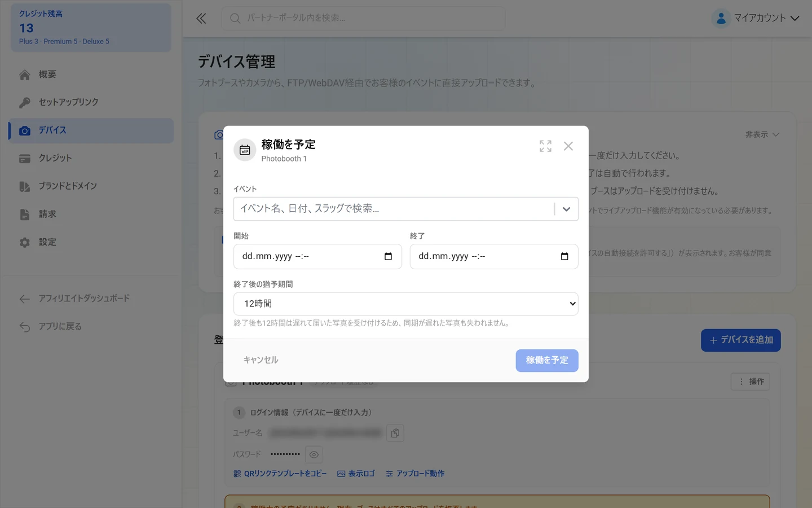Collapse the sidebar with double-chevron icon
The width and height of the screenshot is (812, 508).
[x=201, y=18]
